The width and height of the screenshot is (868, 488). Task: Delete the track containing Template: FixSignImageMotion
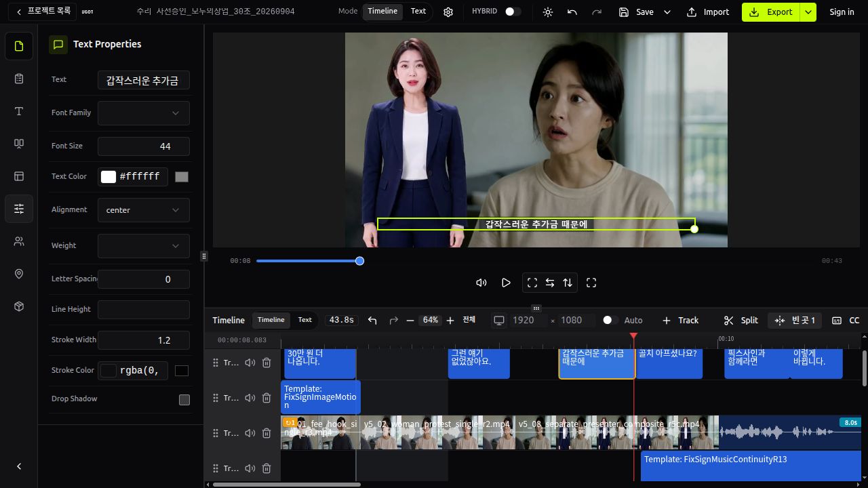pos(267,398)
